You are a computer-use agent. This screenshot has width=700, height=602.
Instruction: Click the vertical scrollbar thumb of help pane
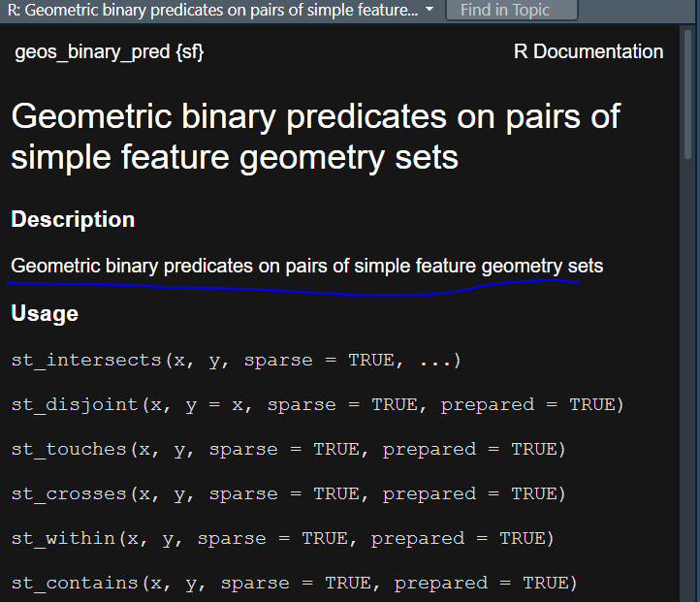(687, 92)
